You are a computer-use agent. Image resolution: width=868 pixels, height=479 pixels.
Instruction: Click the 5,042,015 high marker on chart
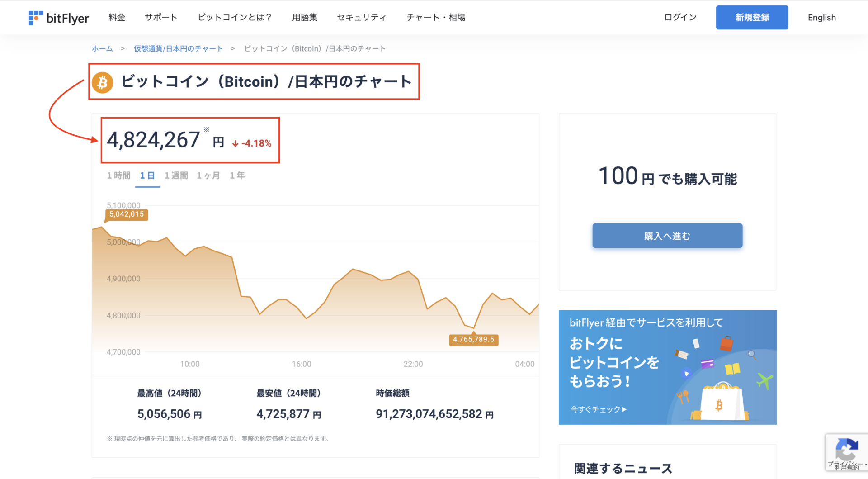pyautogui.click(x=127, y=214)
